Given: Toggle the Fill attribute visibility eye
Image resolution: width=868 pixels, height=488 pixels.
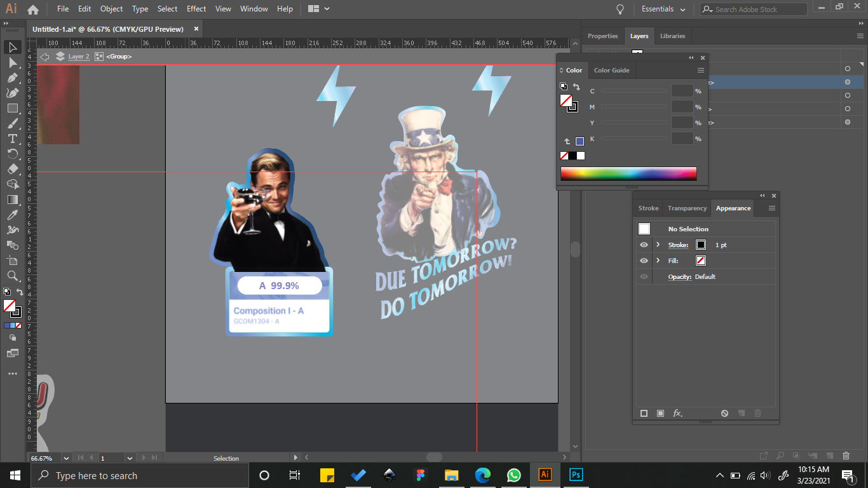Looking at the screenshot, I should 644,261.
